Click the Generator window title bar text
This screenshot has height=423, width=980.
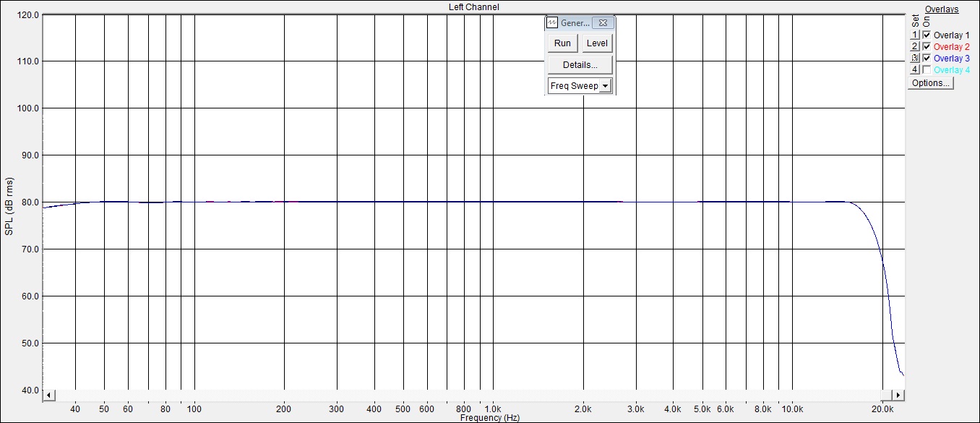[x=575, y=23]
